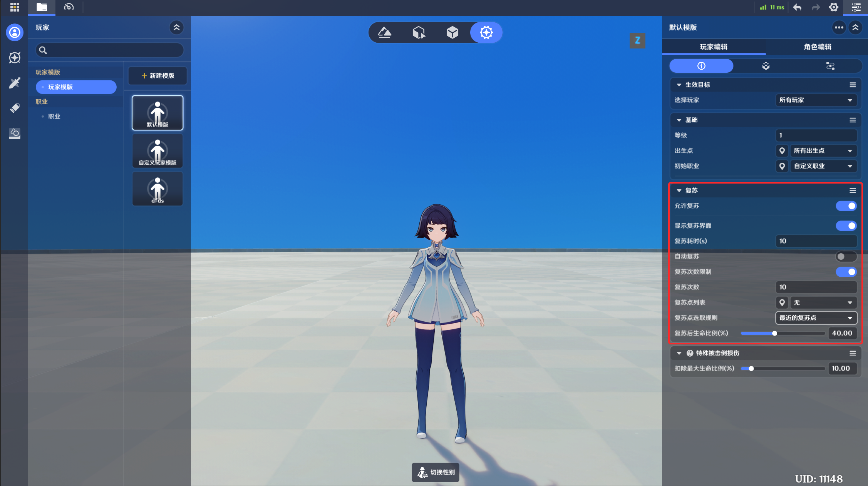The width and height of the screenshot is (868, 486).
Task: Select the terrain editing mode icon
Action: coord(385,32)
